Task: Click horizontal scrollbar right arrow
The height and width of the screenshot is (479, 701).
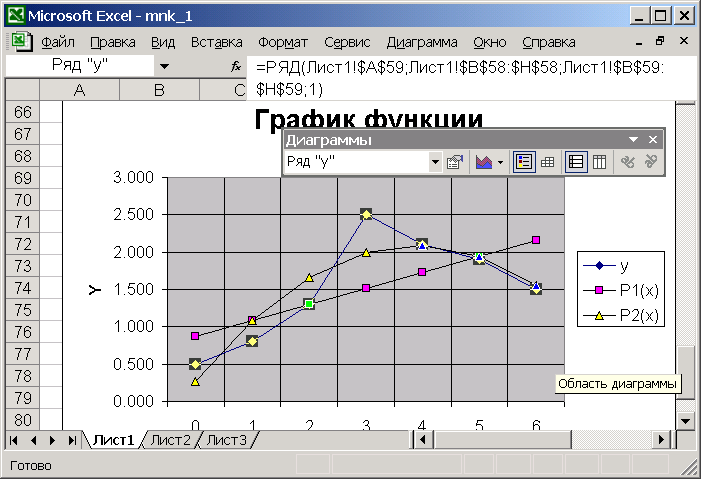Action: (662, 440)
